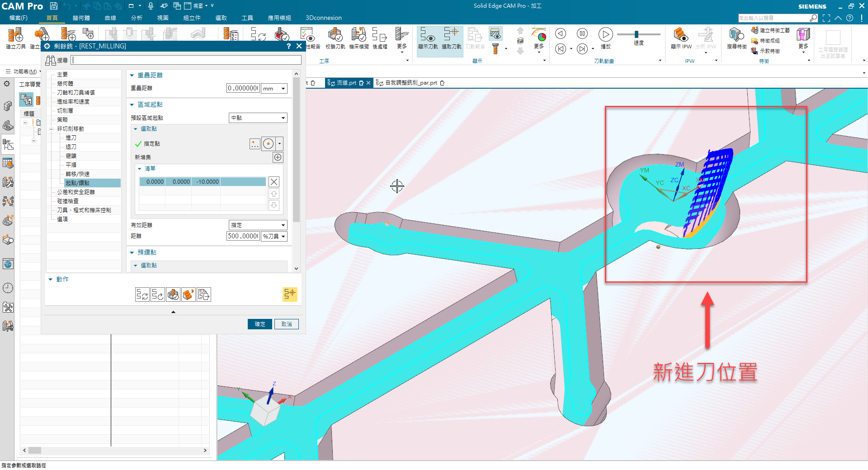Click verify icon in 動作 section

click(x=173, y=295)
